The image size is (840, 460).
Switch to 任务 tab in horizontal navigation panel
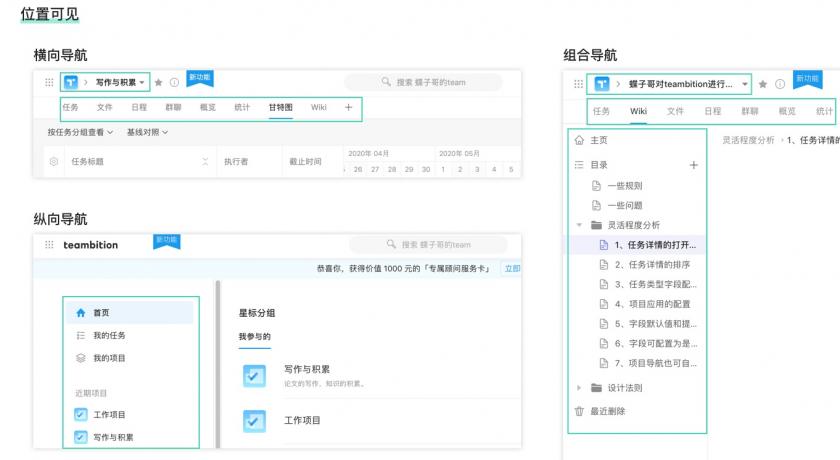pos(70,107)
